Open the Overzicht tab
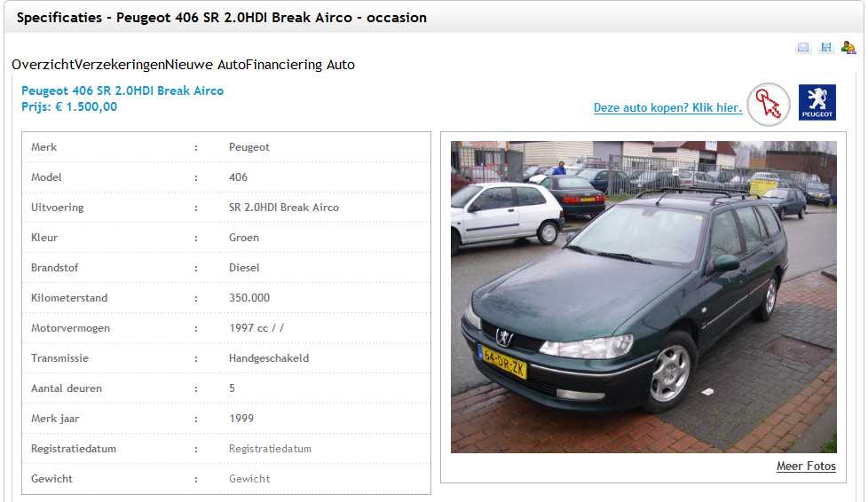 click(43, 65)
